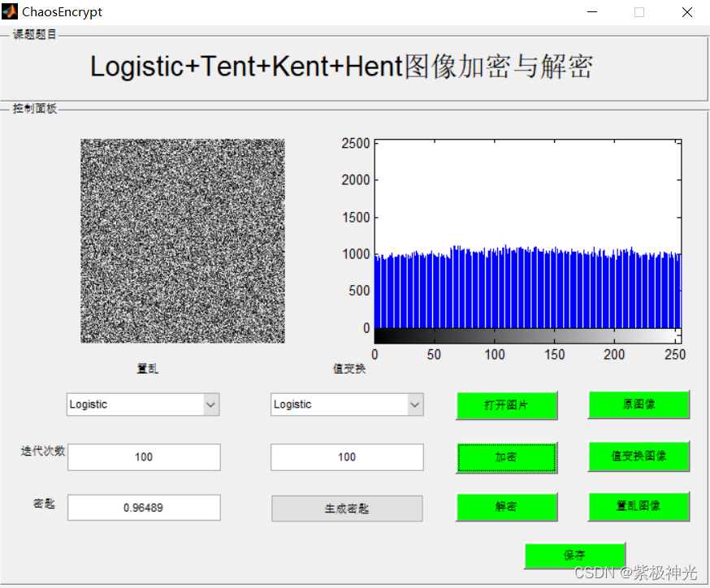The width and height of the screenshot is (710, 588).
Task: Click the 生成密匙 button
Action: pos(348,508)
